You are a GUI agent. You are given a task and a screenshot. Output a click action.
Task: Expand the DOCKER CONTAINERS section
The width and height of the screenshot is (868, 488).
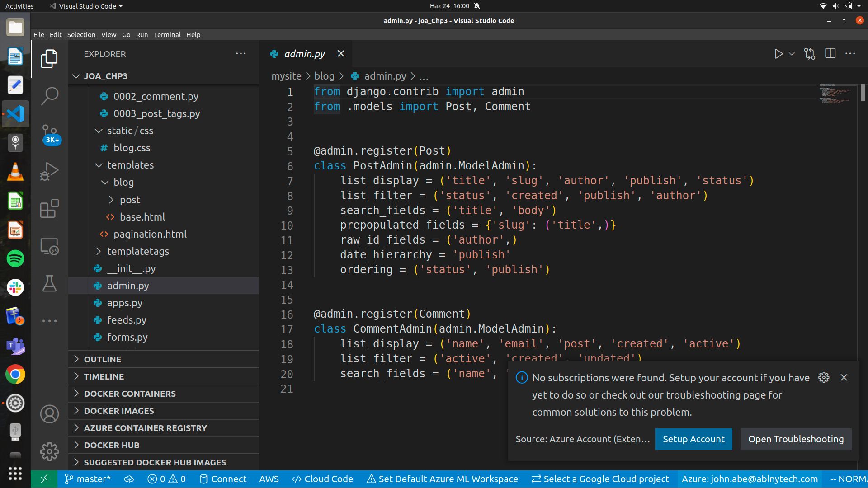(x=130, y=394)
